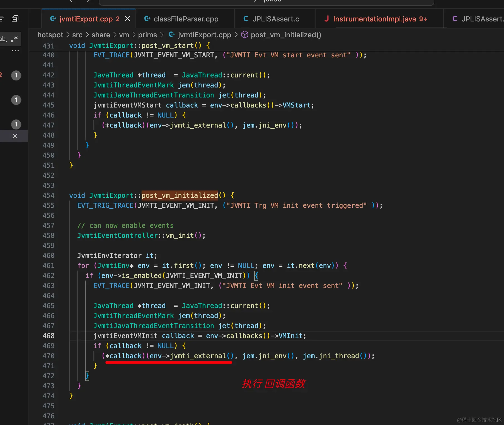Viewport: 504px width, 425px height.
Task: Dismiss the highlighted search result row
Action: coord(15,136)
